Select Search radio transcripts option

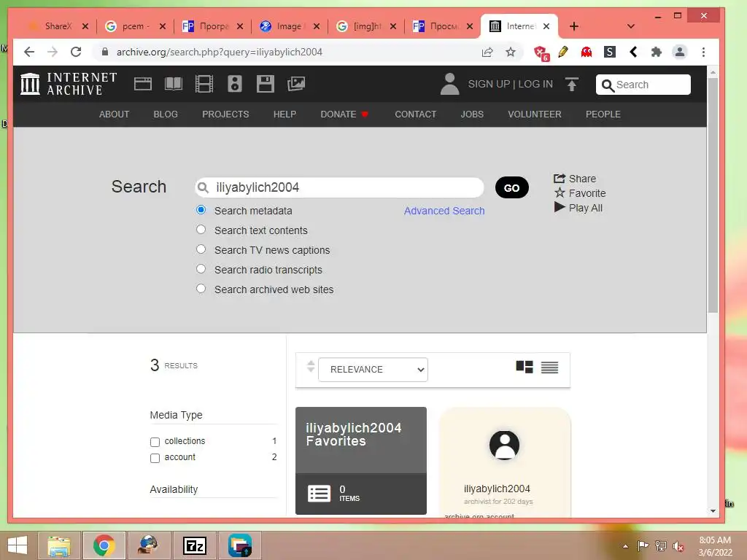[x=201, y=269]
